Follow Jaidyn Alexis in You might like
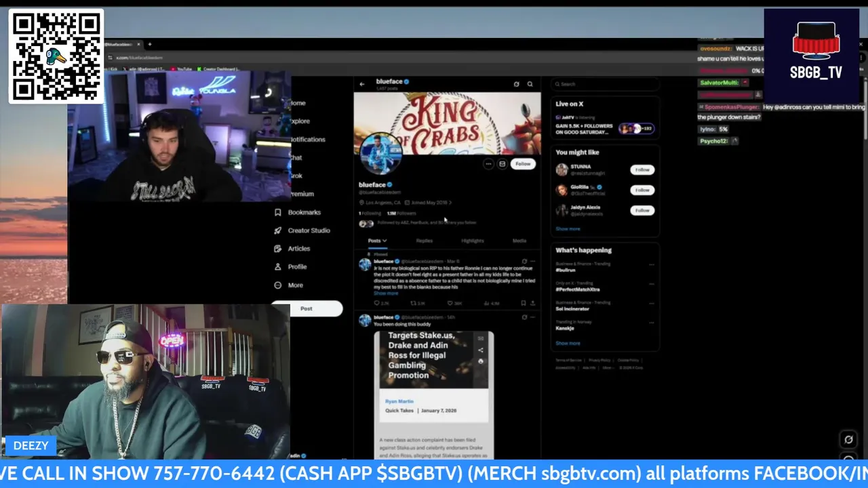The width and height of the screenshot is (868, 488). 642,211
